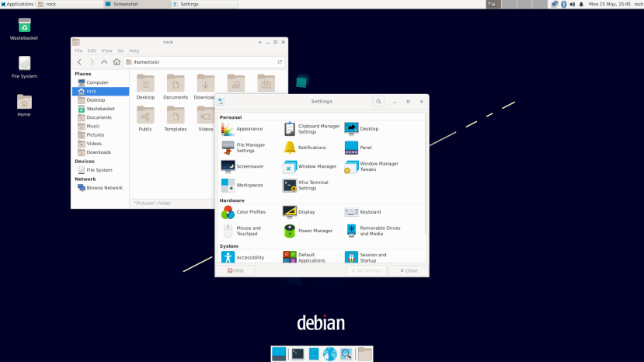644x362 pixels.
Task: Go back in file manager toolbar
Action: pos(80,62)
